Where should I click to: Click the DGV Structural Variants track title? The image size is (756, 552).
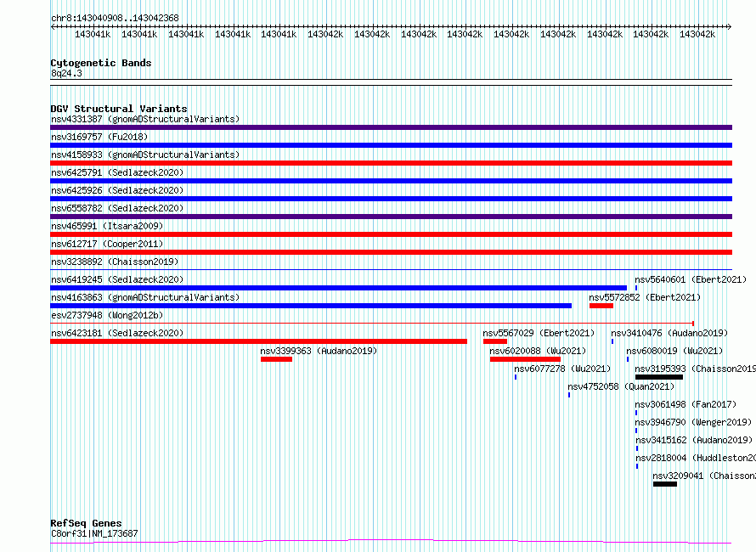coord(118,109)
